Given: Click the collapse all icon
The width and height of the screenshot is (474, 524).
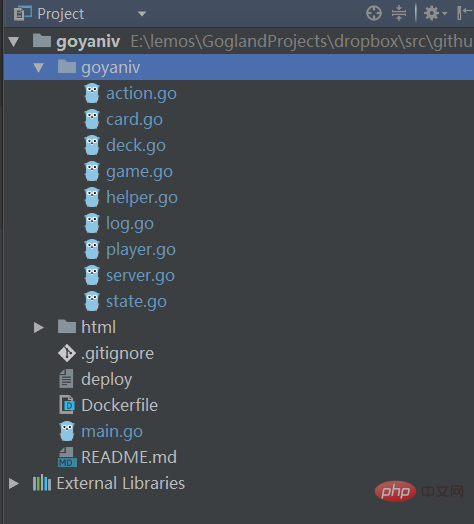Looking at the screenshot, I should tap(399, 14).
